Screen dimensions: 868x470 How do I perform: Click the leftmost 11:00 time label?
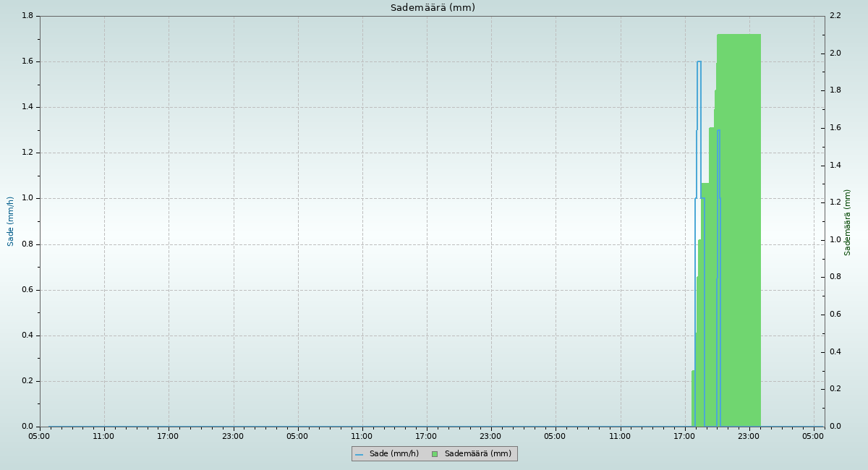point(103,436)
